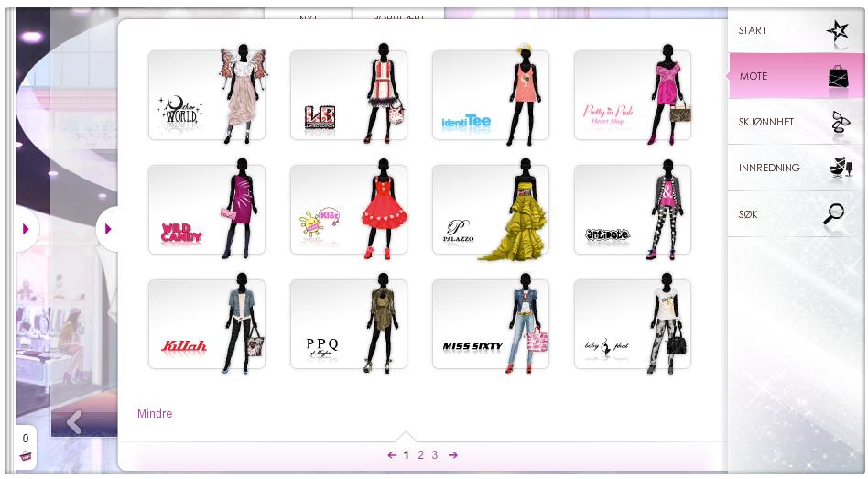Select the MOTE menu label
The height and width of the screenshot is (479, 868).
[754, 76]
